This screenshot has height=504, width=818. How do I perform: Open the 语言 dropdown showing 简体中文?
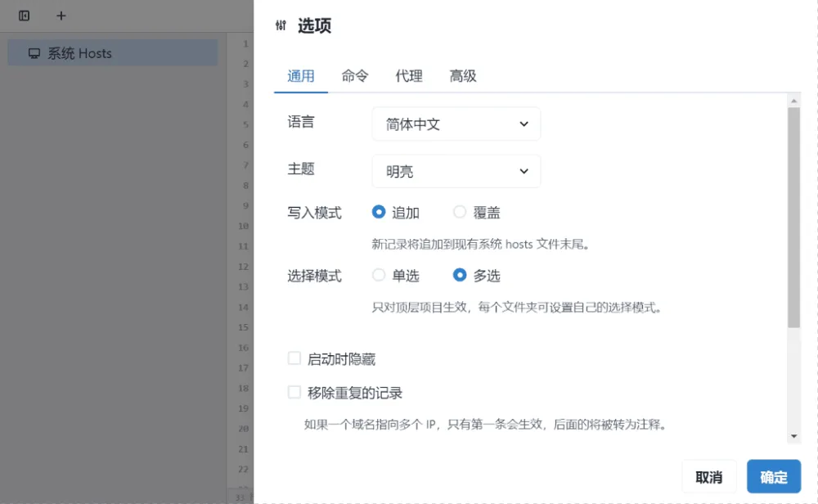[456, 124]
